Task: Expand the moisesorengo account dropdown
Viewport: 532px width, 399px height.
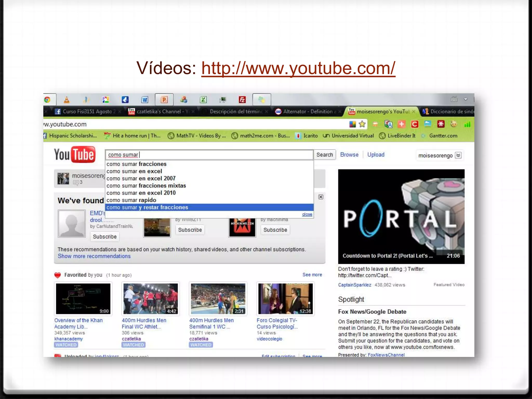Action: [458, 155]
